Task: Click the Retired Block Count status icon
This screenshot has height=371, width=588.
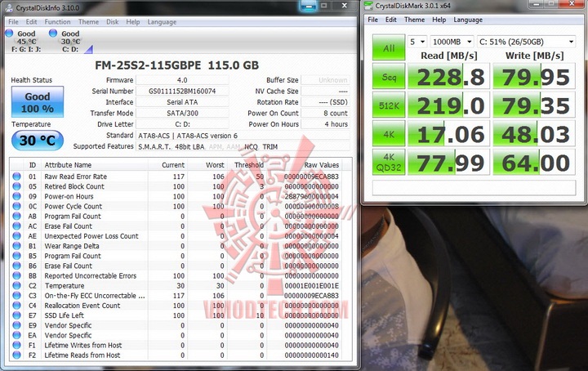Action: 16,186
